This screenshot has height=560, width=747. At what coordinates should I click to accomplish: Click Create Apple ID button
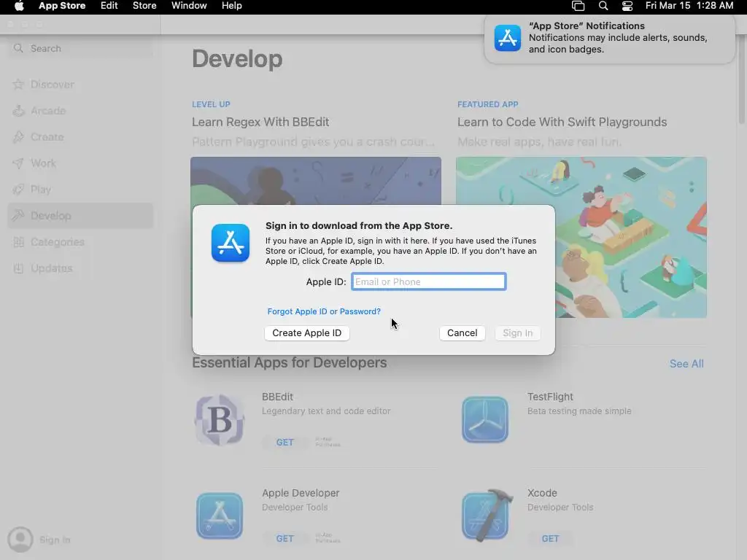click(307, 332)
